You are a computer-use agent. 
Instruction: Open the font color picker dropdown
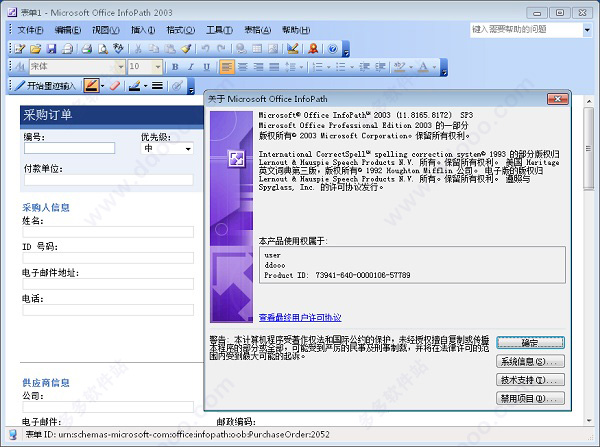(x=434, y=67)
